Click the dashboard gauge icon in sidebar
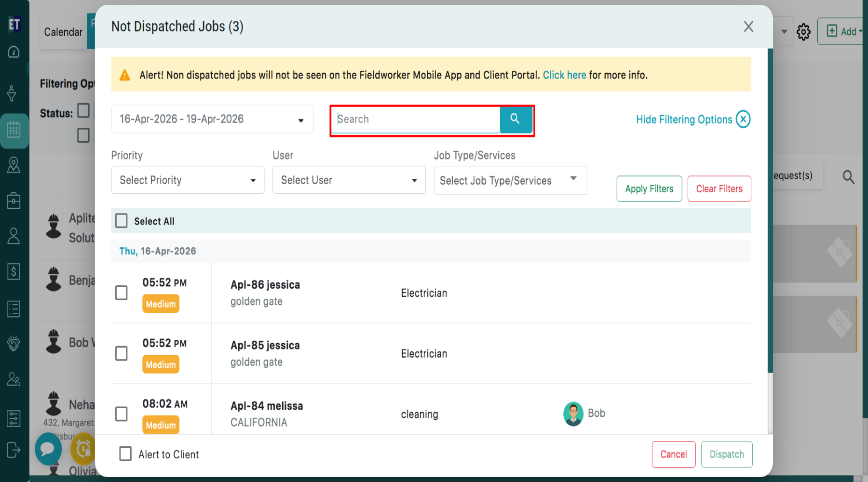Image resolution: width=868 pixels, height=482 pixels. 14,52
